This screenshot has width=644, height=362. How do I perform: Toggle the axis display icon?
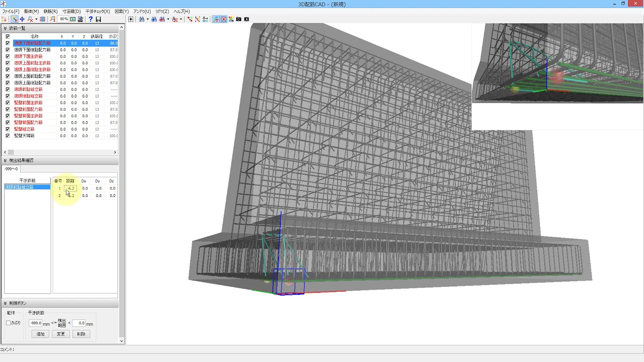[x=215, y=19]
